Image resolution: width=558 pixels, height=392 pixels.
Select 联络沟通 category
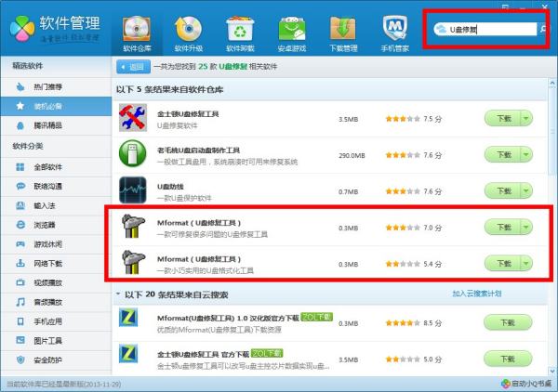[x=56, y=186]
